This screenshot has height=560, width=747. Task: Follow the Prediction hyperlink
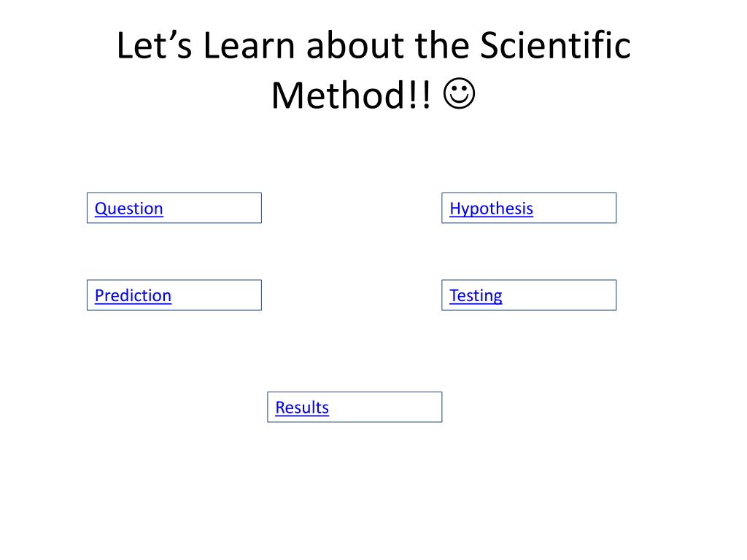[x=133, y=295]
